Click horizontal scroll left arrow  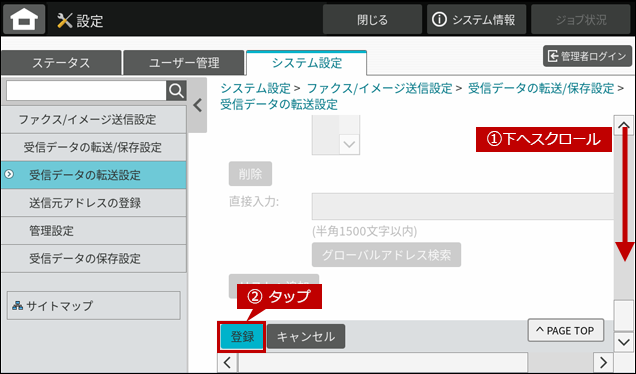[227, 362]
